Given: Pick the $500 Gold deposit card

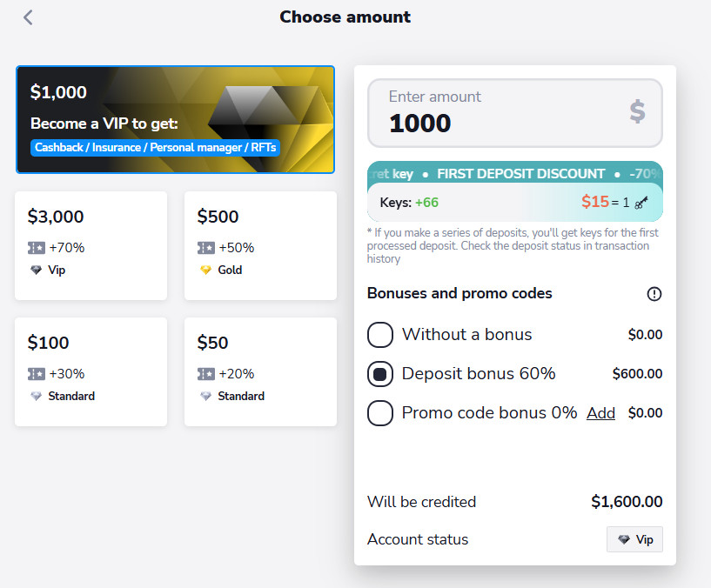Looking at the screenshot, I should [260, 245].
